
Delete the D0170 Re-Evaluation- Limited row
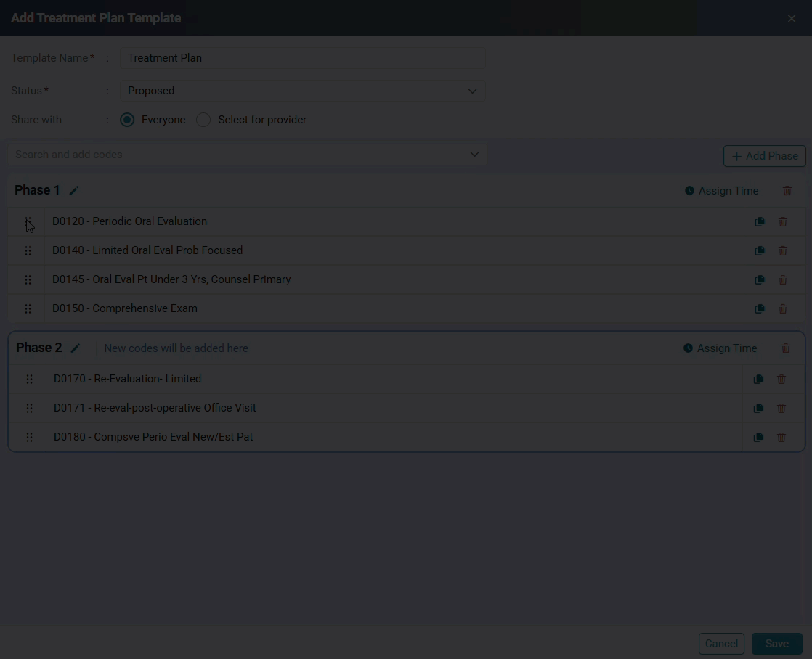click(x=781, y=379)
